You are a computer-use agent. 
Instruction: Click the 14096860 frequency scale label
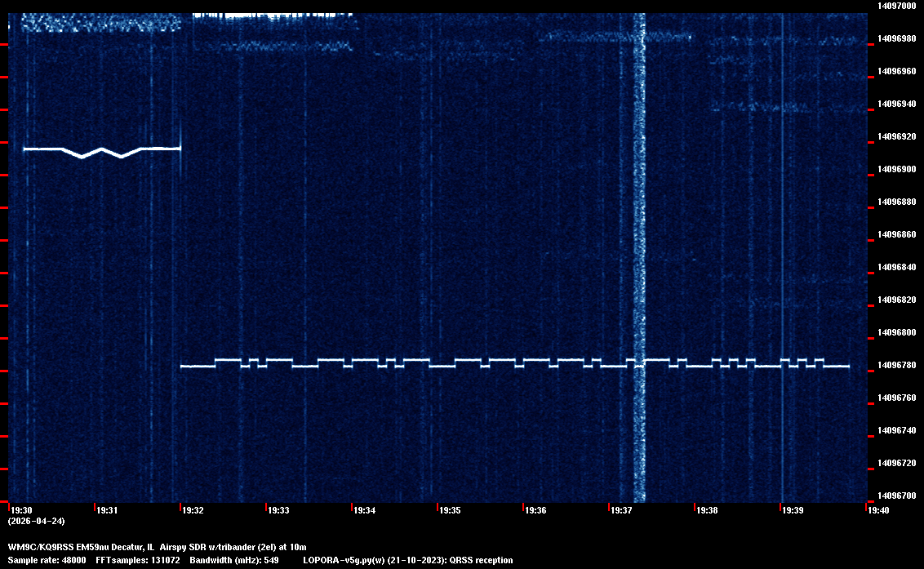895,234
